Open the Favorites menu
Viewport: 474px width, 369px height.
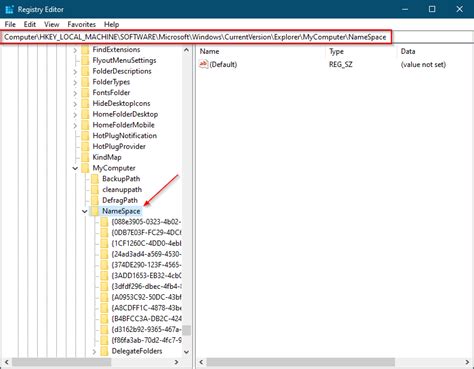coord(81,24)
